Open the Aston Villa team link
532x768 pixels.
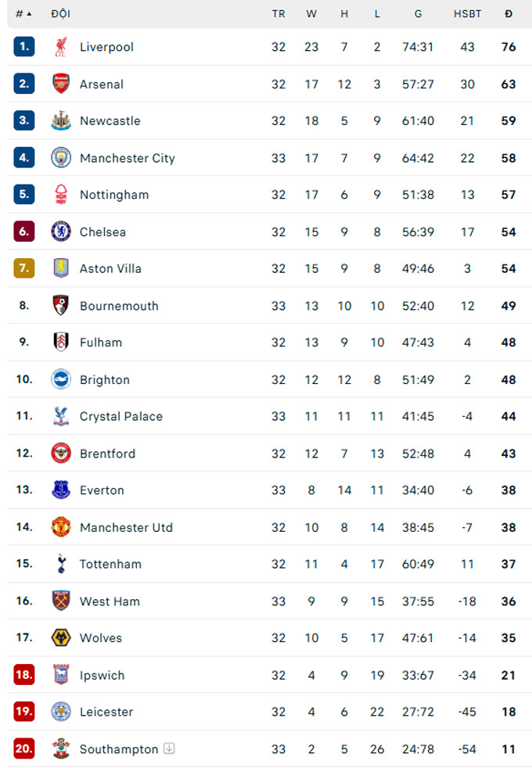110,268
